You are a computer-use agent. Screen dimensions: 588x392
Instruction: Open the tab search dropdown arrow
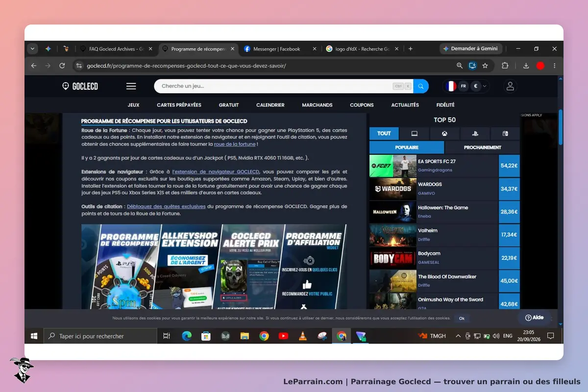(33, 49)
